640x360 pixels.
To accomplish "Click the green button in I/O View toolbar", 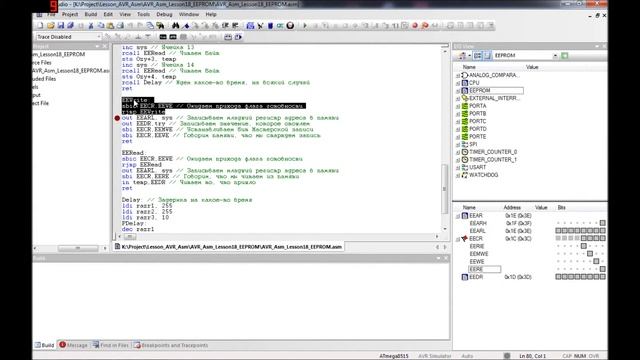I will pyautogui.click(x=564, y=56).
